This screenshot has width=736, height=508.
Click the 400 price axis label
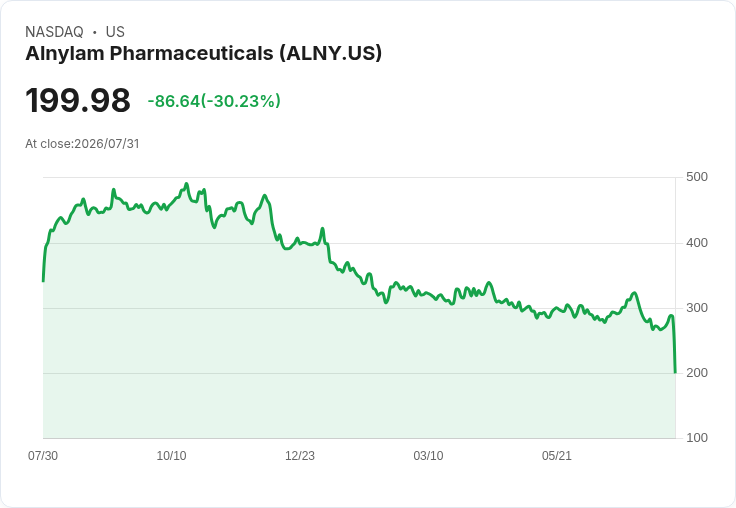[x=697, y=243]
